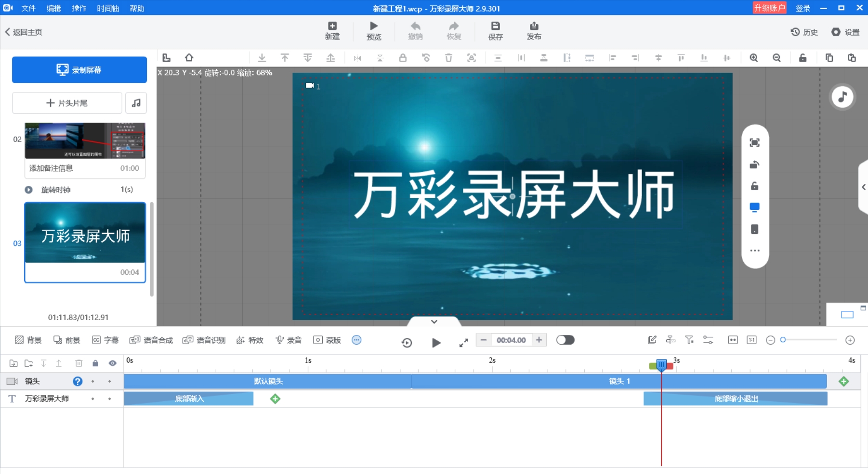This screenshot has width=868, height=474.
Task: Select the 底部渐入 animation clip
Action: point(189,398)
